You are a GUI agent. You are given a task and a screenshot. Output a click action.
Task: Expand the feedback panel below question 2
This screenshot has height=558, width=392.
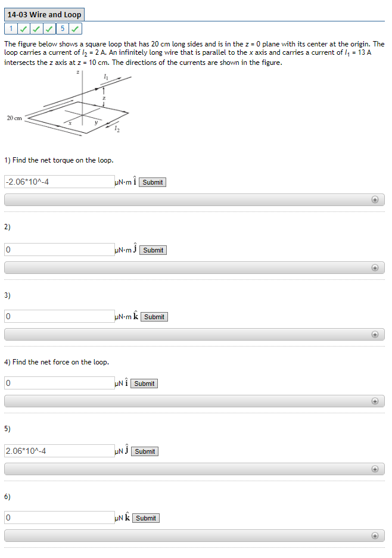(375, 268)
